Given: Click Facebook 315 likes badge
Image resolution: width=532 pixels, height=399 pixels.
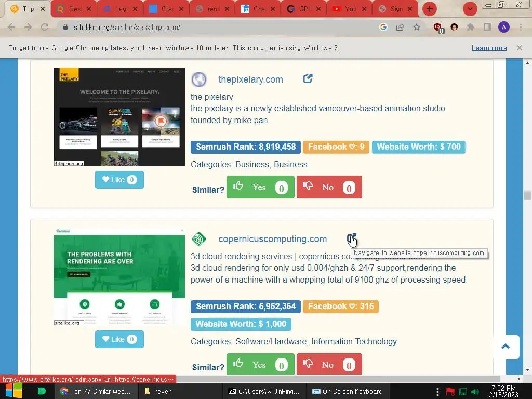Looking at the screenshot, I should pyautogui.click(x=341, y=307).
